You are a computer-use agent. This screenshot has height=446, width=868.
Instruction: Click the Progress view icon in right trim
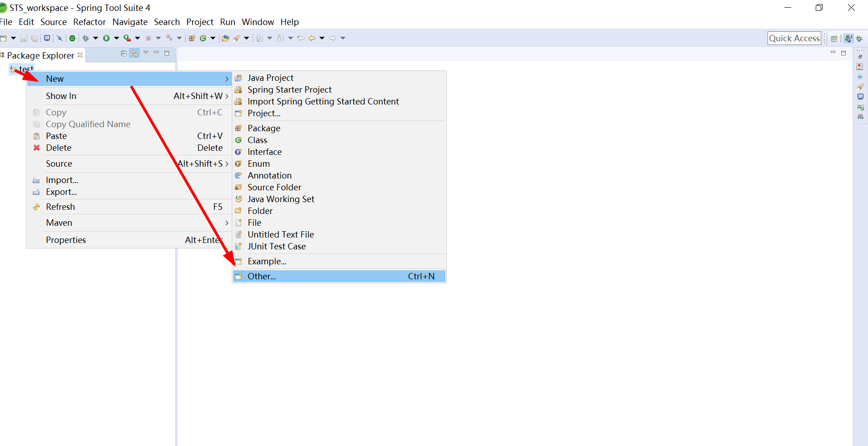coord(860,108)
